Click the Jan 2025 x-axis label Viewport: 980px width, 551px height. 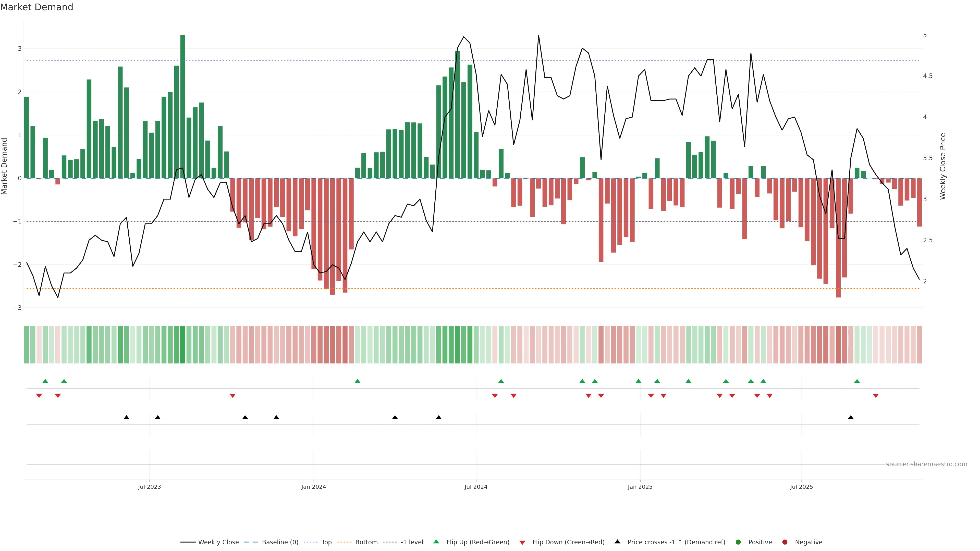(x=640, y=487)
